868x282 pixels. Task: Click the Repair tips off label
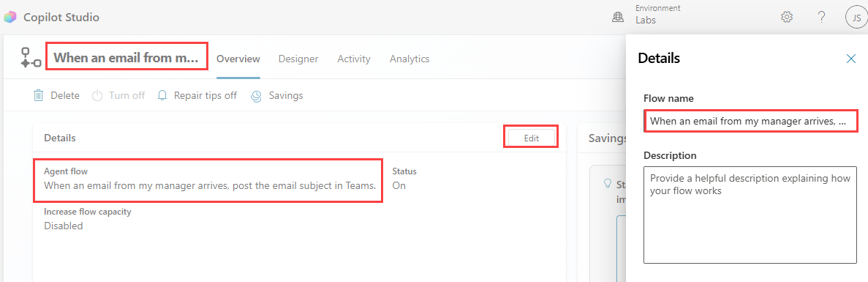205,95
